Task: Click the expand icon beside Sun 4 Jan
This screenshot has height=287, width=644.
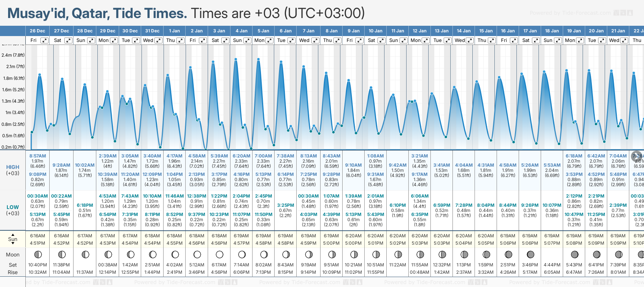Action: (x=247, y=40)
